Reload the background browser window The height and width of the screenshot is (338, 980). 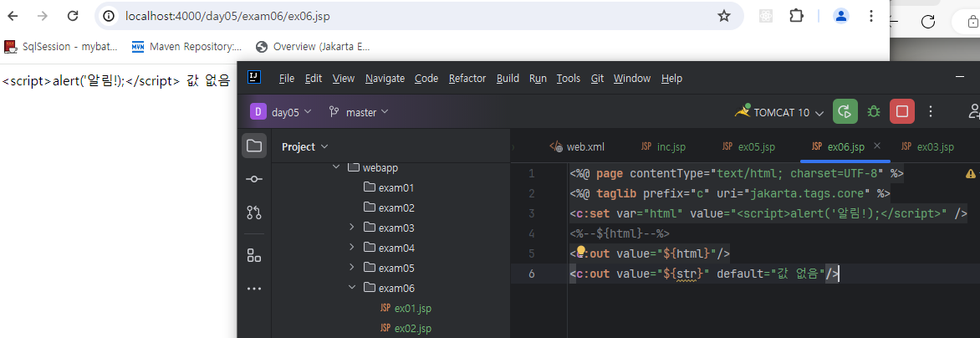(x=928, y=21)
